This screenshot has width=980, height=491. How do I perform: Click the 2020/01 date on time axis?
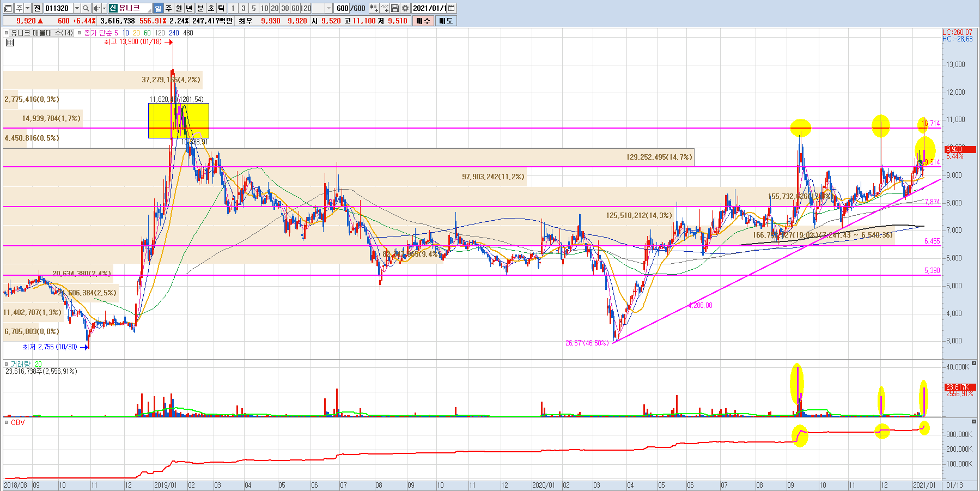coord(544,485)
